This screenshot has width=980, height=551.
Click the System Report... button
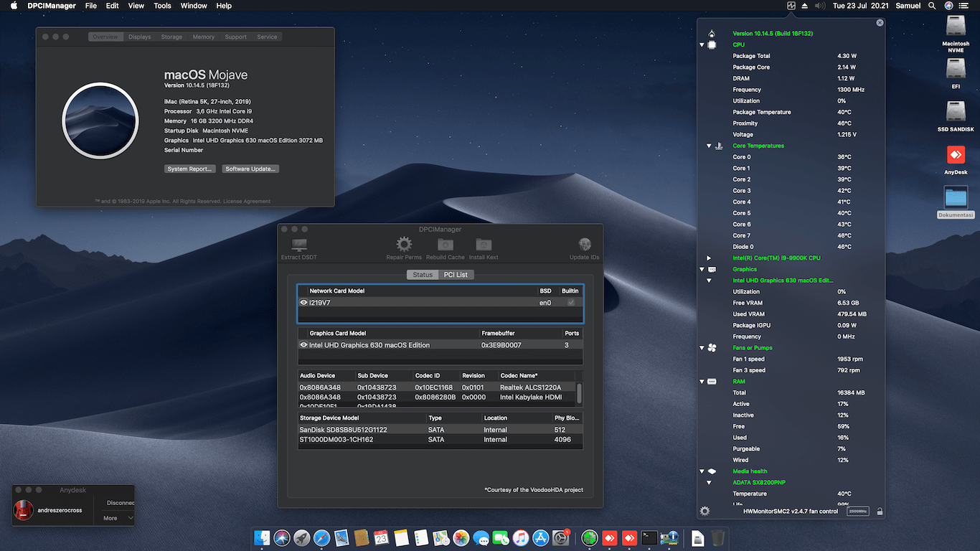(x=189, y=169)
